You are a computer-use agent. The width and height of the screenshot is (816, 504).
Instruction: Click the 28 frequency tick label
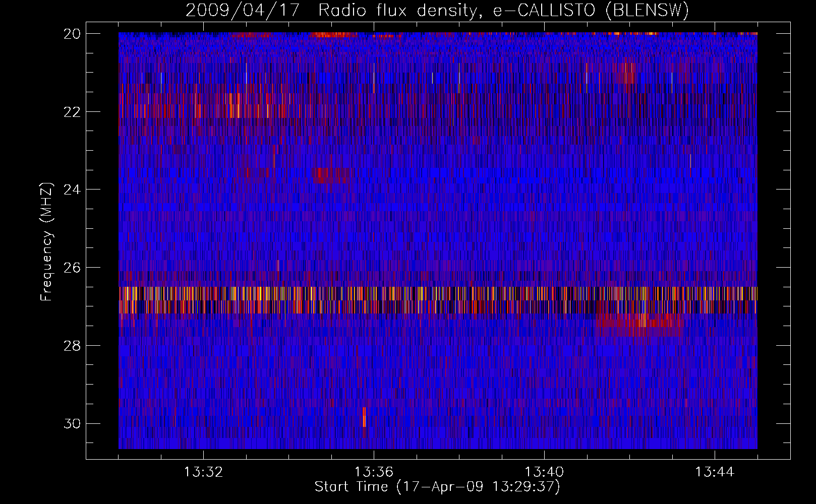coord(72,346)
